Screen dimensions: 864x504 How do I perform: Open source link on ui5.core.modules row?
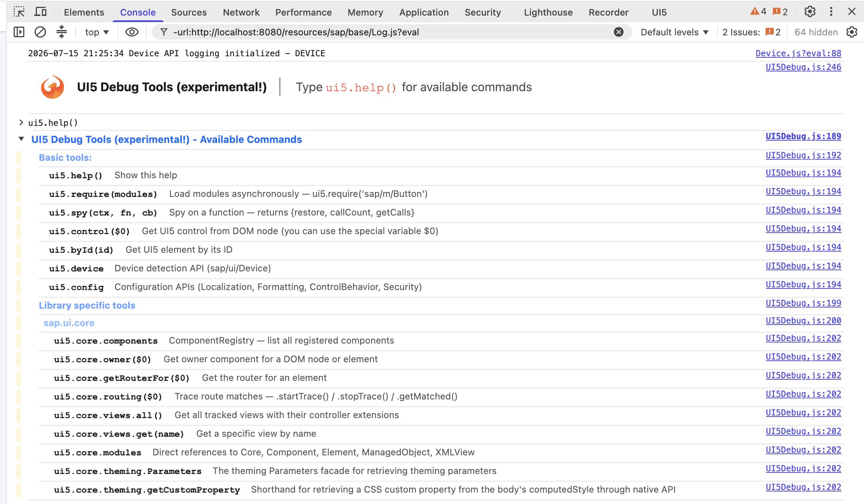coord(803,450)
